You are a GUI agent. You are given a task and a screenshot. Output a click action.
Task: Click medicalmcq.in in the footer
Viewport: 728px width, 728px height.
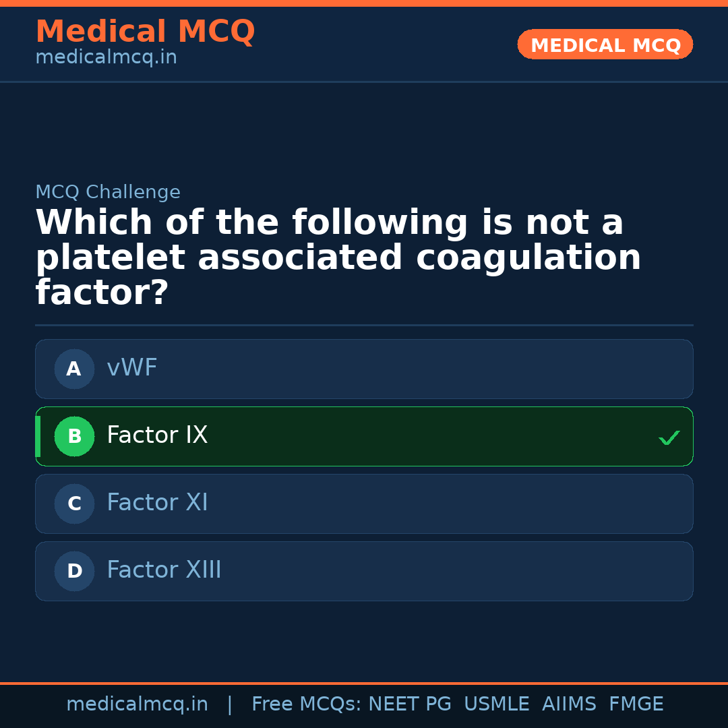(138, 703)
